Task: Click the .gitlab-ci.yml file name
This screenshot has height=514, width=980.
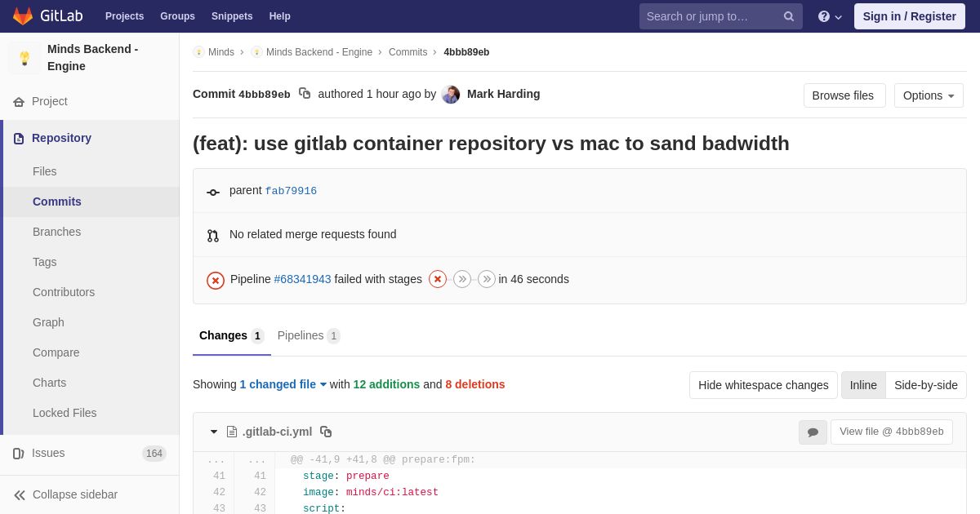Action: pos(277,432)
